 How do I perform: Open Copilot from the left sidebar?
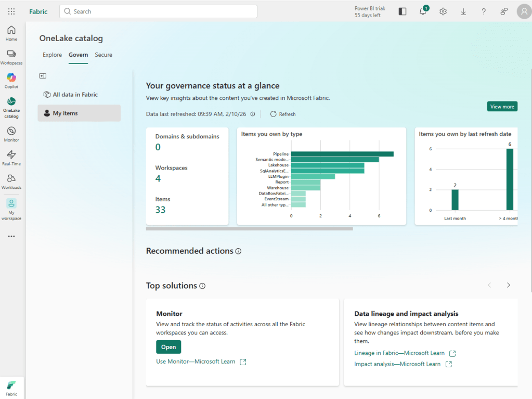[x=11, y=81]
